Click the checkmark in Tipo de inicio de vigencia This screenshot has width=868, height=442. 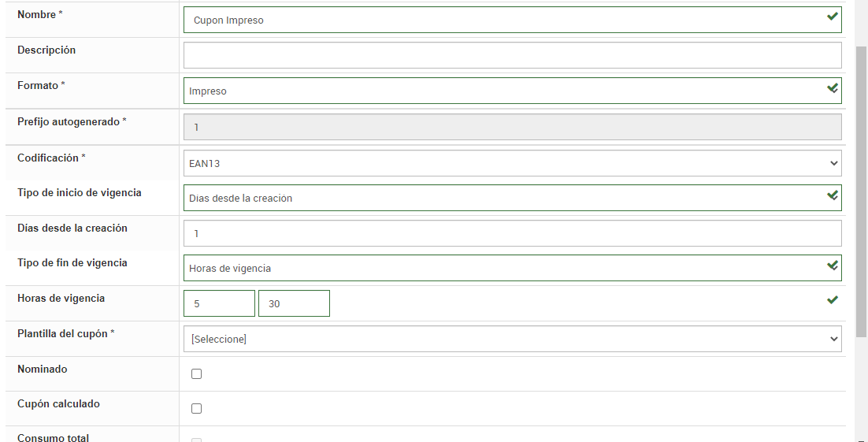point(832,195)
